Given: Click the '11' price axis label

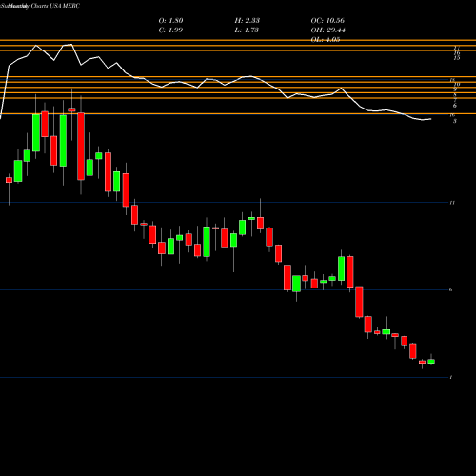Looking at the screenshot, I should click(452, 203).
